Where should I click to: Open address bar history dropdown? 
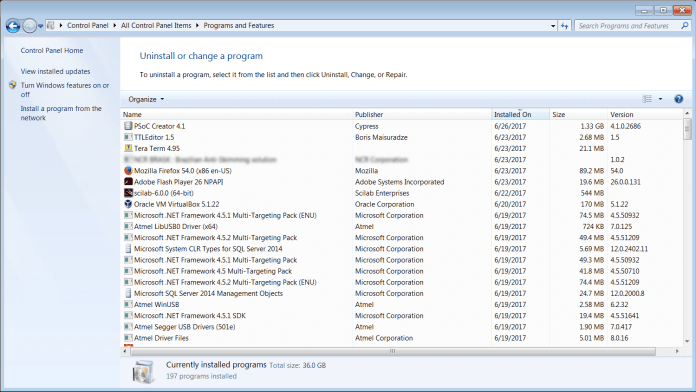click(553, 26)
